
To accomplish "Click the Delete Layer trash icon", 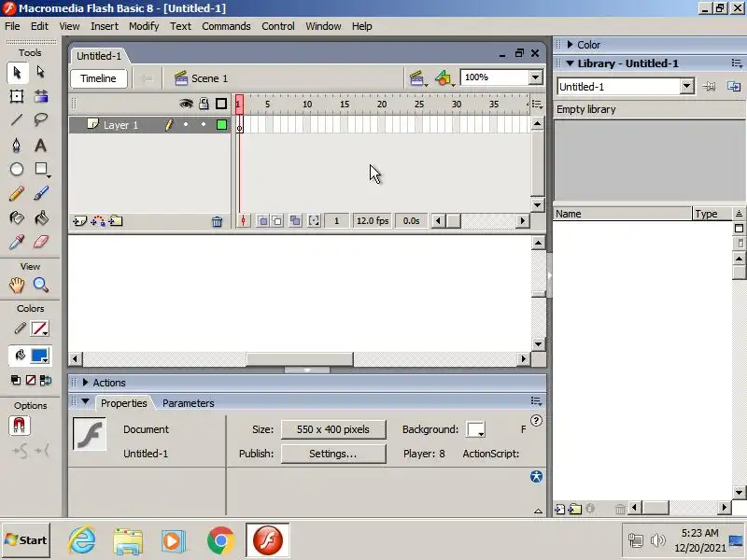I will (218, 221).
